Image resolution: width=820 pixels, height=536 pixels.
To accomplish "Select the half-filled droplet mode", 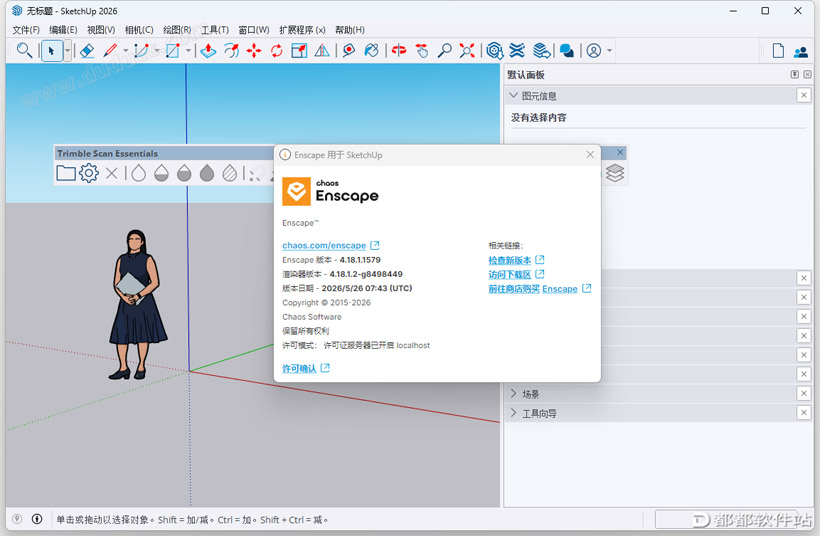I will pos(184,173).
